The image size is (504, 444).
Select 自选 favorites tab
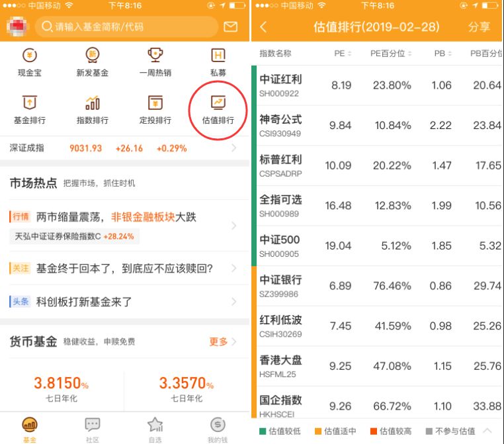(155, 429)
